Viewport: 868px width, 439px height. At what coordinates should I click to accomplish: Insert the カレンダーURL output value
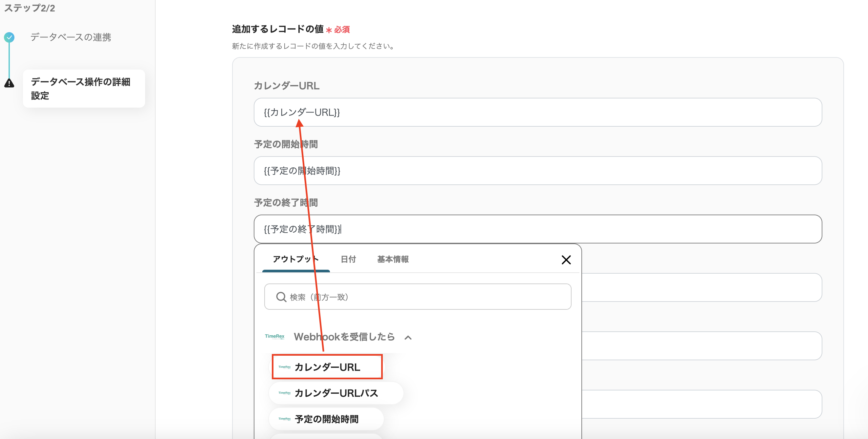coord(327,367)
